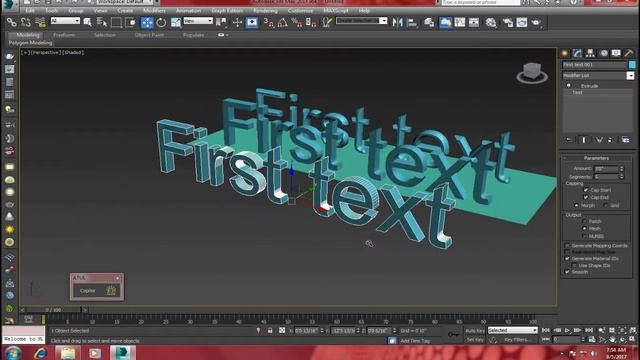Activate the Select and Move tool
Viewport: 640px width, 360px height.
147,22
